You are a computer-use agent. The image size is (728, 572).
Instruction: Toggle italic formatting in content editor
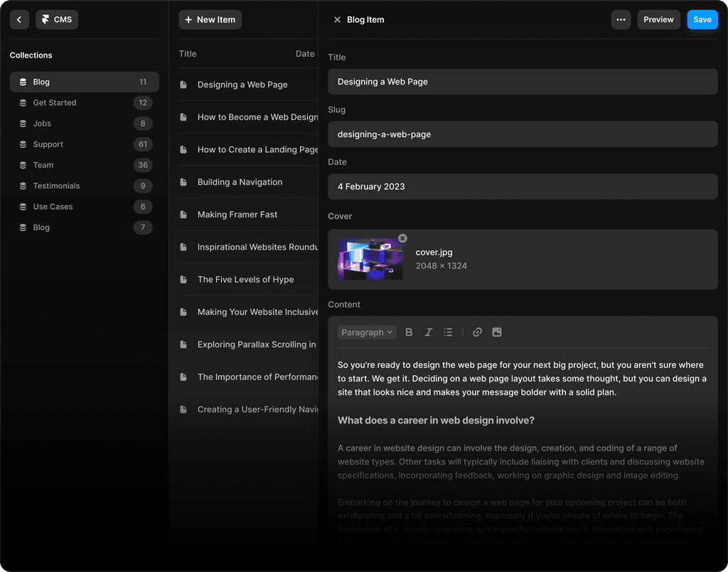[428, 333]
